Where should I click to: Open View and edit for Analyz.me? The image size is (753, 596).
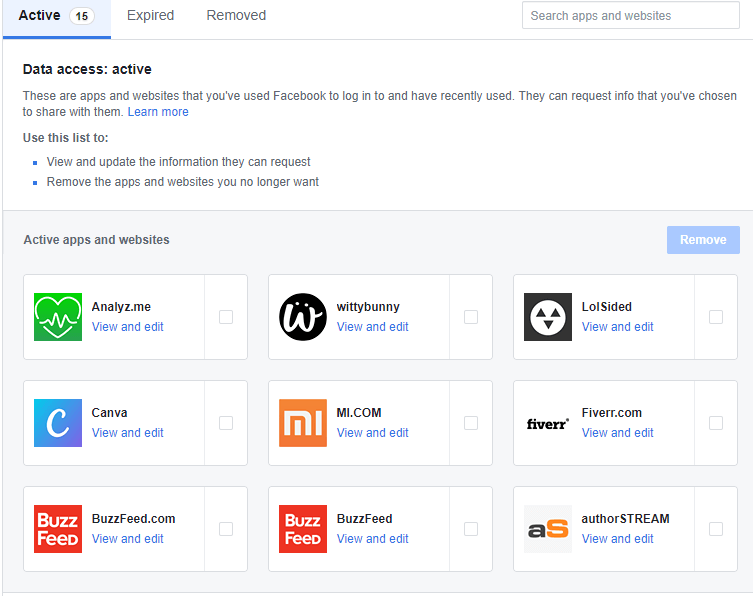click(128, 327)
